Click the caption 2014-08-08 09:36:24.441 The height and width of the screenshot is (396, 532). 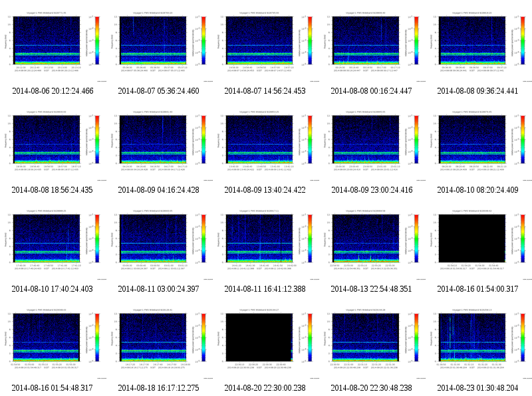point(477,91)
